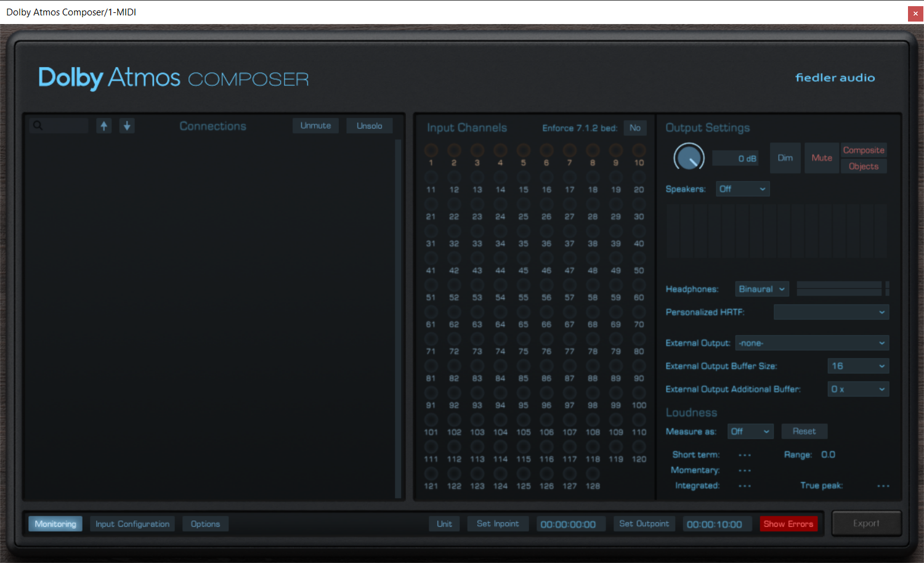924x563 pixels.
Task: Click the 0 dB output level field
Action: [736, 158]
